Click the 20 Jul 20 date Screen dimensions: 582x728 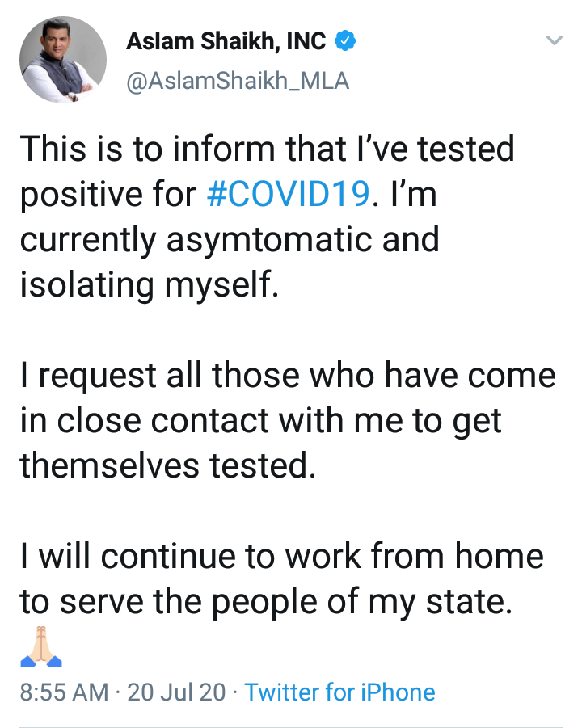click(x=176, y=692)
